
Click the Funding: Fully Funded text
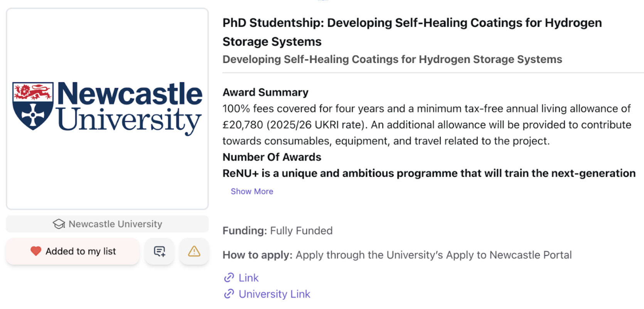pos(277,231)
